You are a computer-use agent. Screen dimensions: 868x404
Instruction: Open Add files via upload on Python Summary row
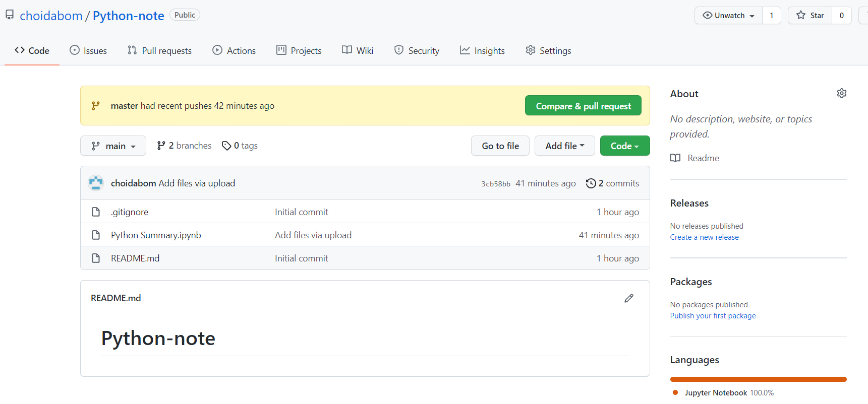tap(313, 235)
